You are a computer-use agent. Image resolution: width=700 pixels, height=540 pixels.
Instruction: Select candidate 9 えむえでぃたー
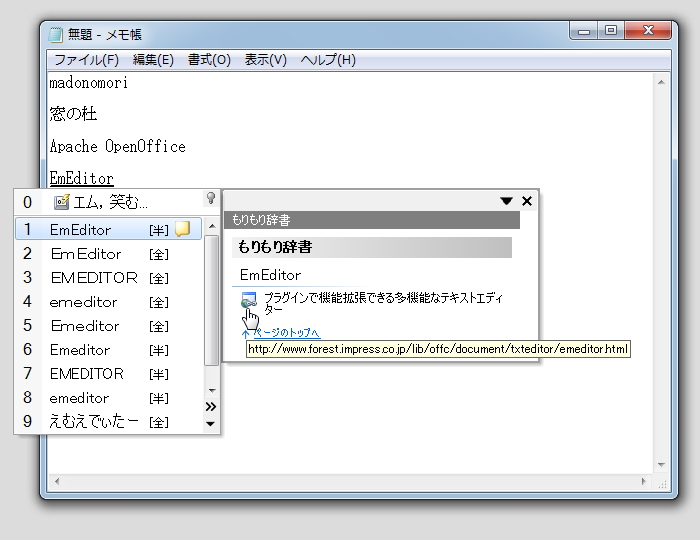coord(109,421)
